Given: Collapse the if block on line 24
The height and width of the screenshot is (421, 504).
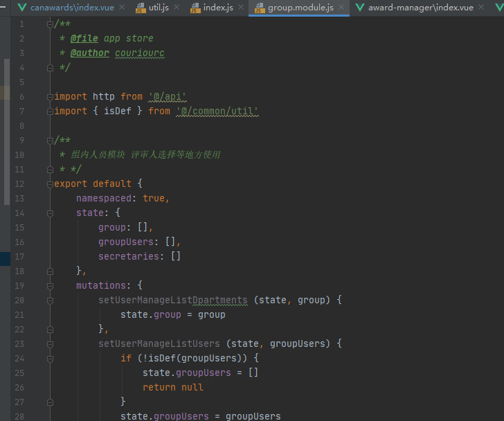Looking at the screenshot, I should [x=50, y=358].
